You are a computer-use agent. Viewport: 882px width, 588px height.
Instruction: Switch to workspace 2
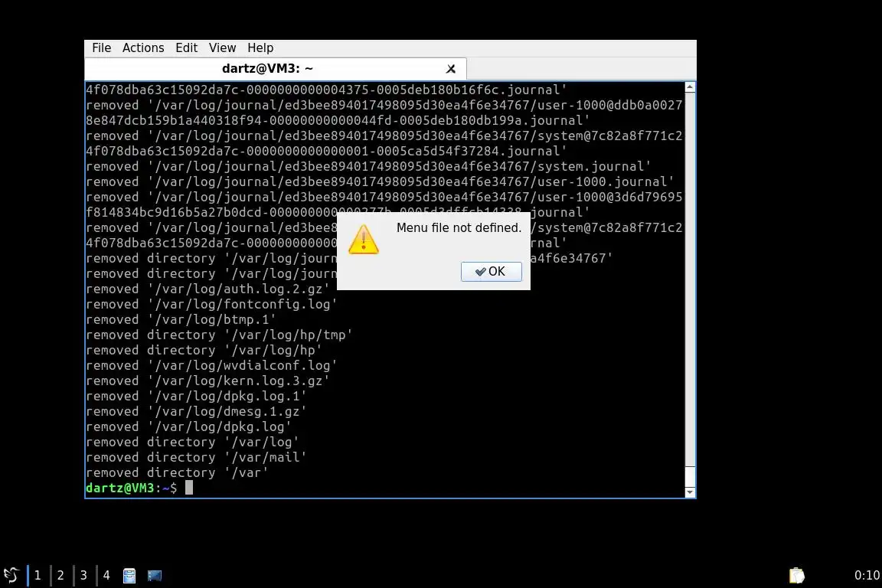pos(60,575)
